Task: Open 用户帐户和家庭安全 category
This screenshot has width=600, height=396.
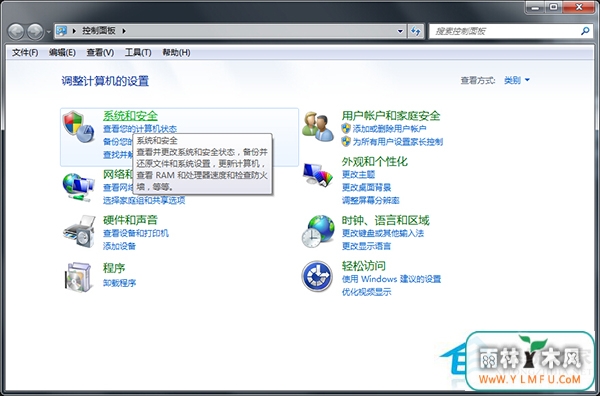Action: [x=391, y=116]
